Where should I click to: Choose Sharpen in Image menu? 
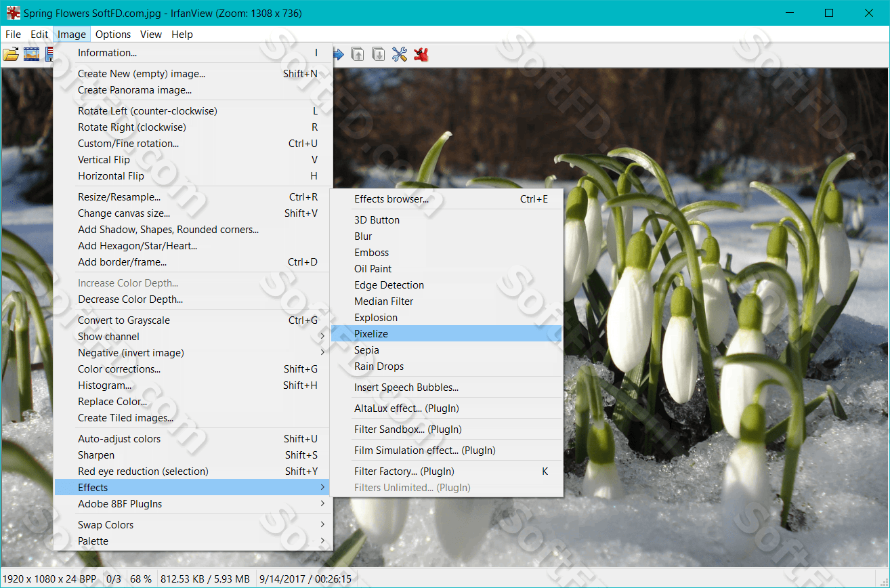(x=193, y=455)
